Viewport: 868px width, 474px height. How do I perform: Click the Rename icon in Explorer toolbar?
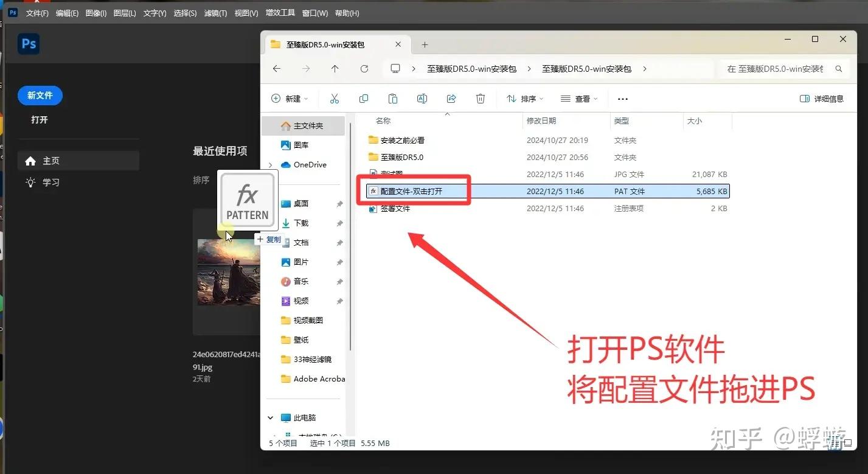422,98
